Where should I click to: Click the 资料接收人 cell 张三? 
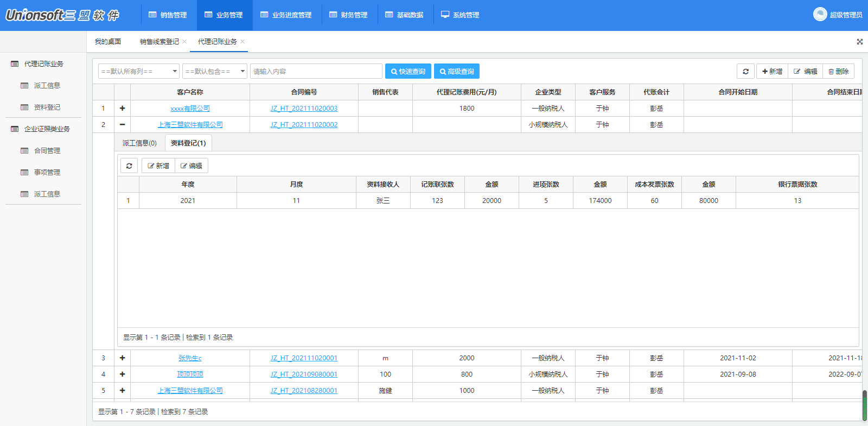coord(383,201)
